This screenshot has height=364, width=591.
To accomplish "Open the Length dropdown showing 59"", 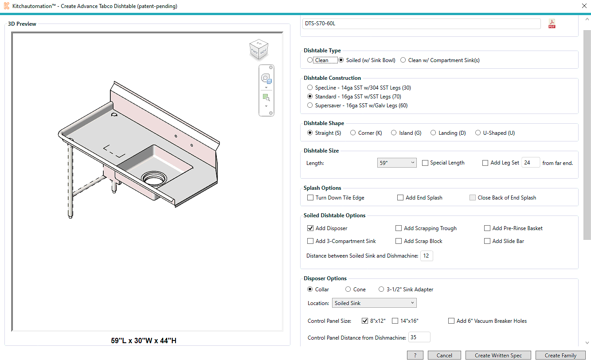I will pyautogui.click(x=397, y=163).
